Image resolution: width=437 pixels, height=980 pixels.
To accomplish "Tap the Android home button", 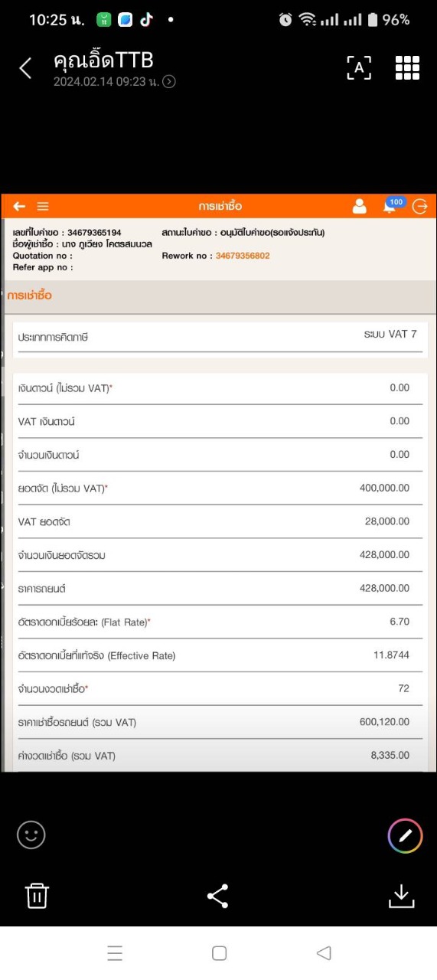I will click(x=219, y=953).
